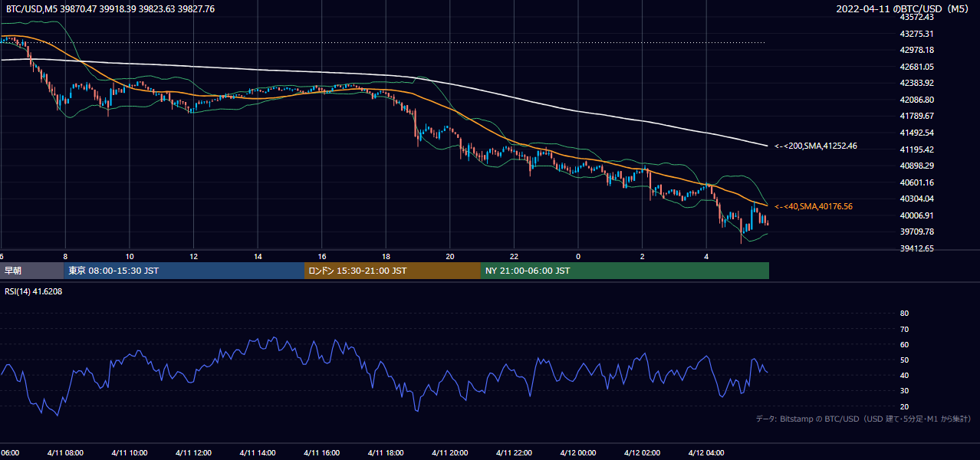Click hour tick 20 on price chart

[450, 256]
